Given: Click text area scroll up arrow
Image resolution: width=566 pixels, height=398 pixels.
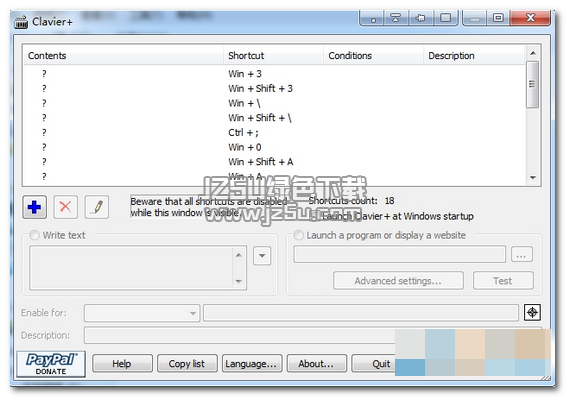Looking at the screenshot, I should 239,255.
